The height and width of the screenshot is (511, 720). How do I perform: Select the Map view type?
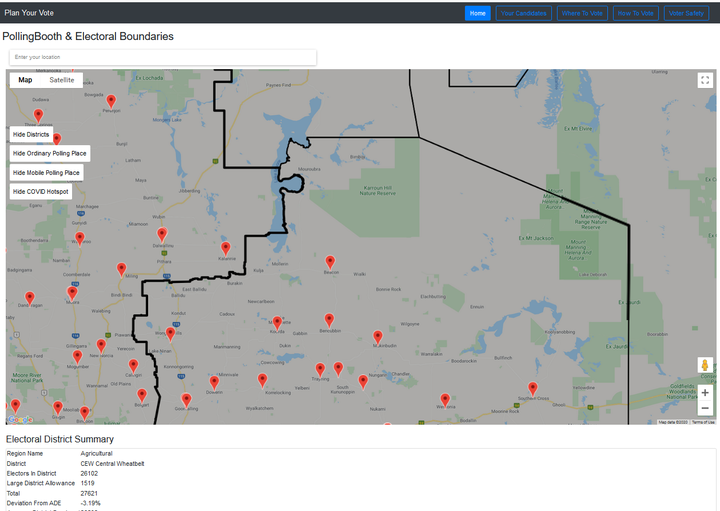[25, 80]
